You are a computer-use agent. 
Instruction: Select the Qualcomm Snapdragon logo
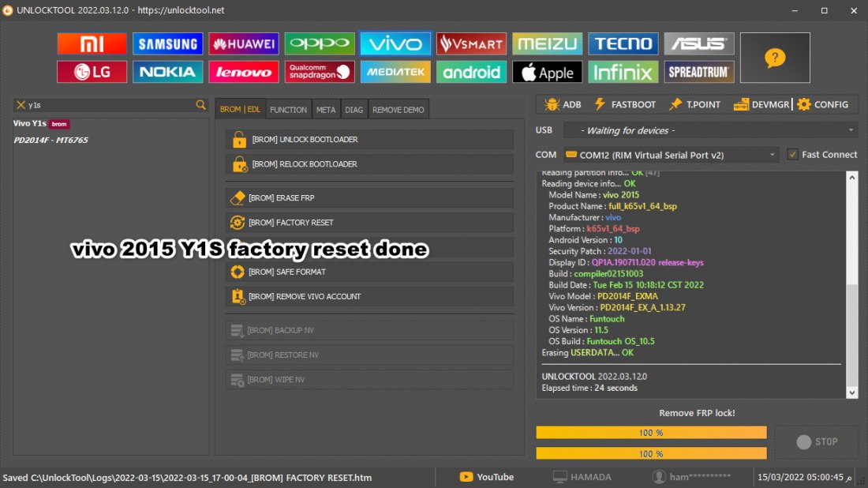(x=320, y=72)
